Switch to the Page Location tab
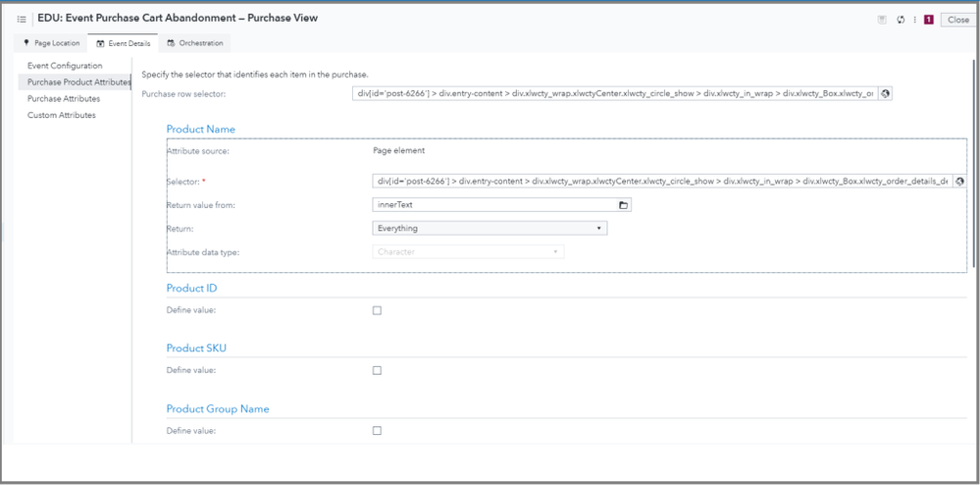The height and width of the screenshot is (485, 980). tap(52, 43)
